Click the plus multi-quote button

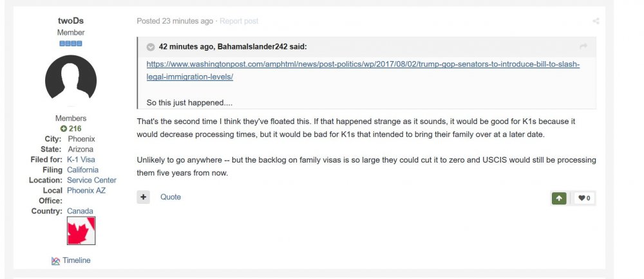143,197
